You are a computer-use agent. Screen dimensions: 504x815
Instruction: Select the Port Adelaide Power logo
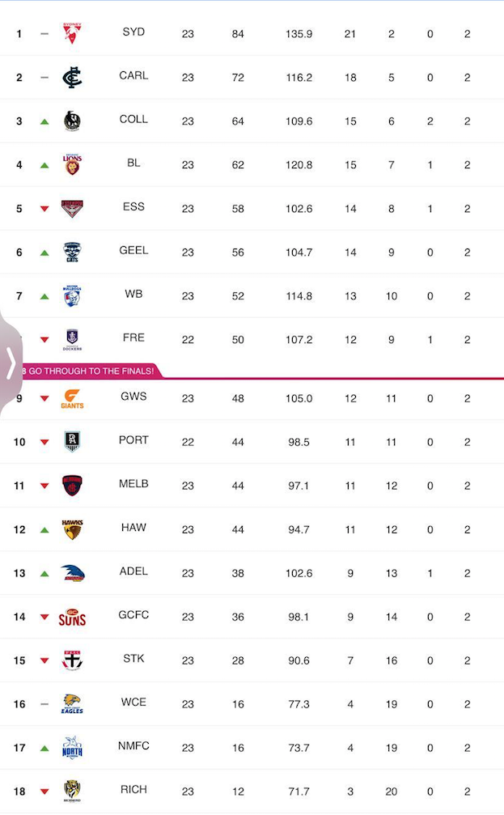71,441
